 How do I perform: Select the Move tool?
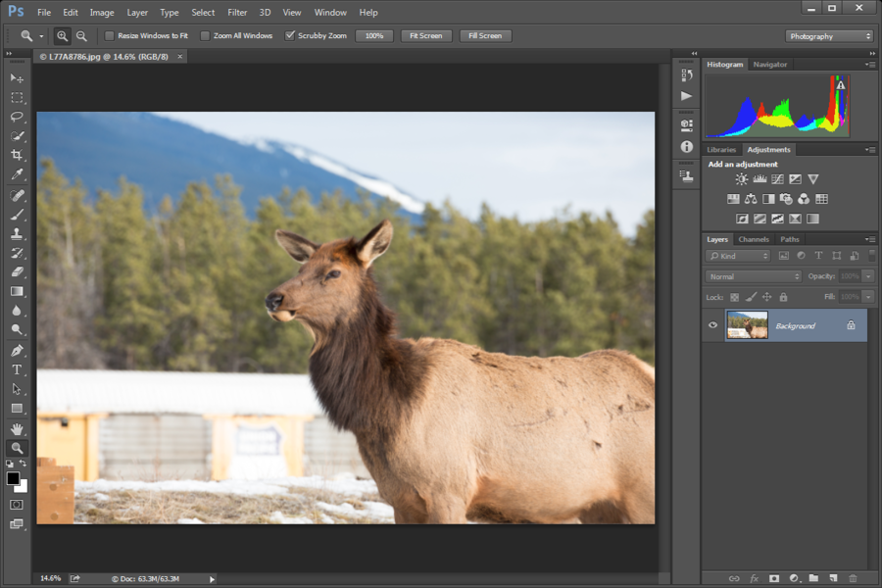pos(17,78)
